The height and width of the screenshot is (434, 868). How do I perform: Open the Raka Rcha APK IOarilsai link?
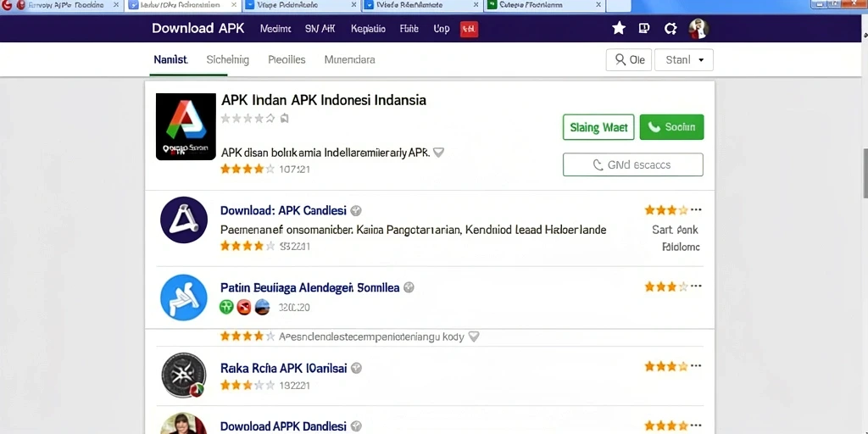click(x=283, y=368)
